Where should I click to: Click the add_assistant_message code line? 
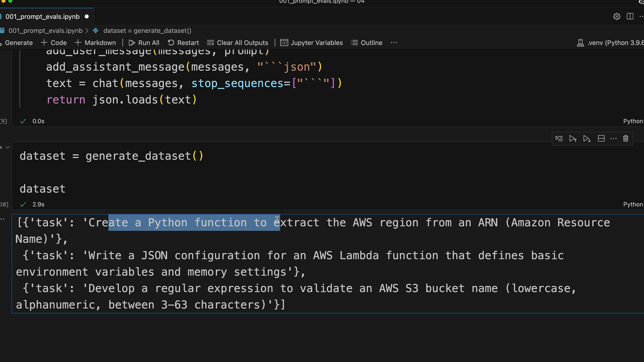[x=184, y=67]
